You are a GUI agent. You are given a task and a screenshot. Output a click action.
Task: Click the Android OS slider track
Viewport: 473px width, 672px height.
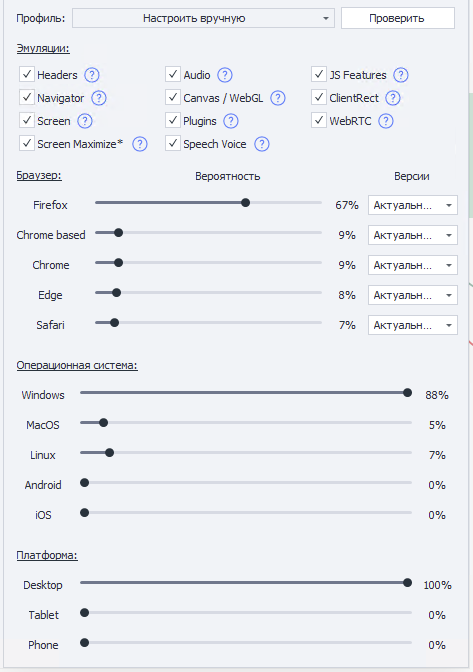point(246,483)
